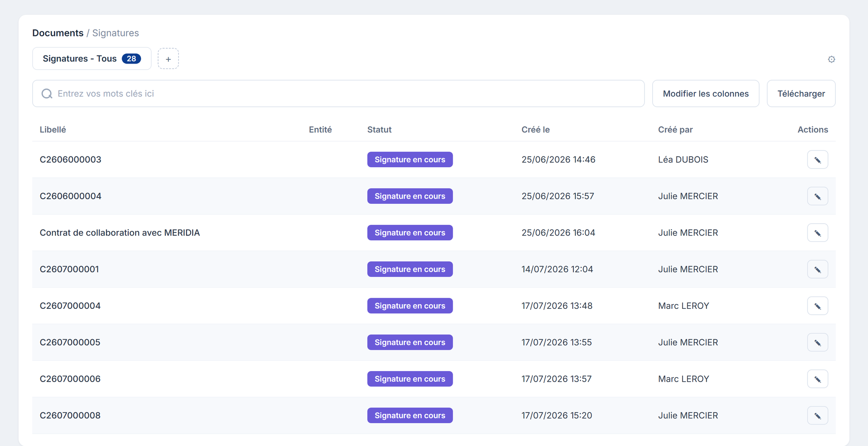Click Modifier les colonnes button
The height and width of the screenshot is (446, 868).
[x=706, y=94]
